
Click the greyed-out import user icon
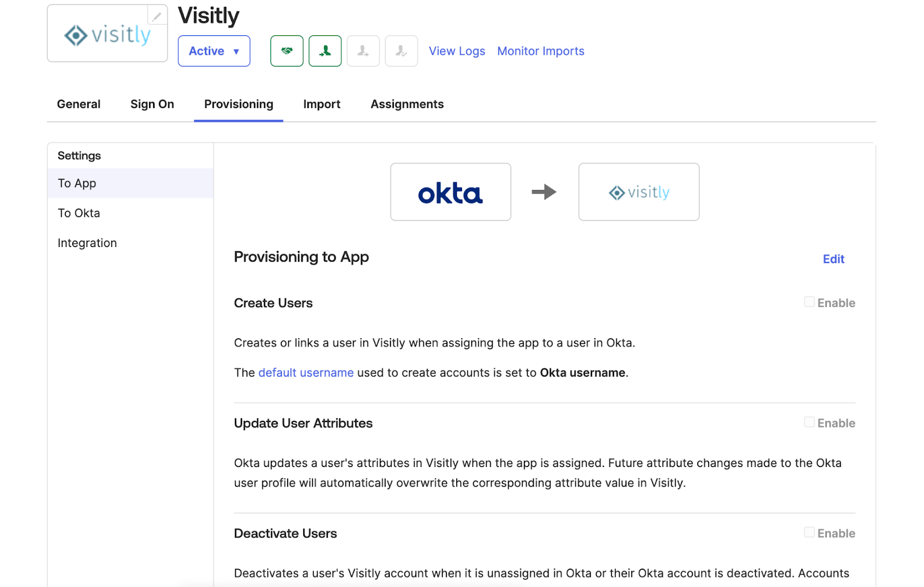363,51
